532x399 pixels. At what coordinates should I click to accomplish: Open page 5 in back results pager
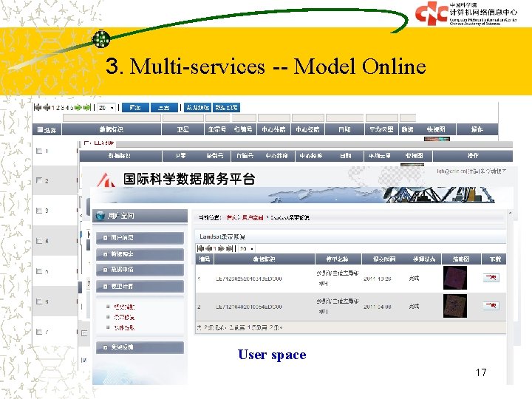coord(72,108)
